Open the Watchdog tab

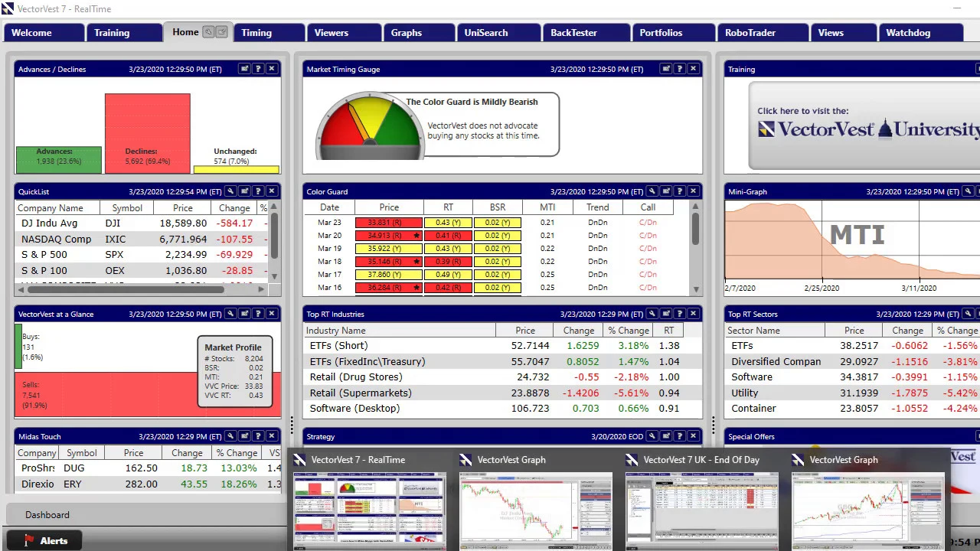pyautogui.click(x=920, y=33)
